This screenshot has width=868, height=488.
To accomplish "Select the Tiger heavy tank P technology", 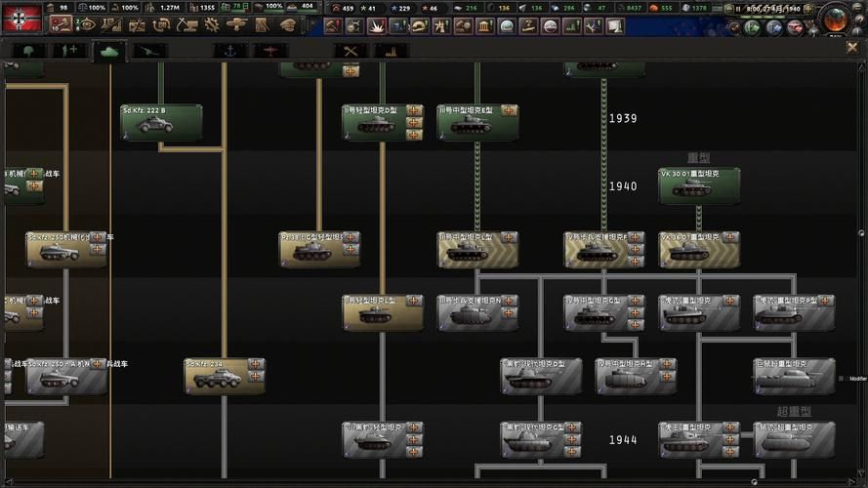I will coord(795,313).
